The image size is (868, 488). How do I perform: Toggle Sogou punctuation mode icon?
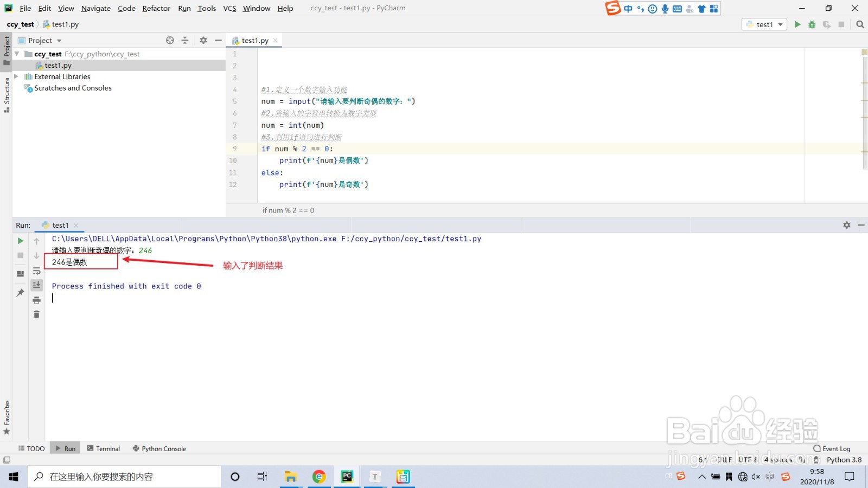[641, 9]
